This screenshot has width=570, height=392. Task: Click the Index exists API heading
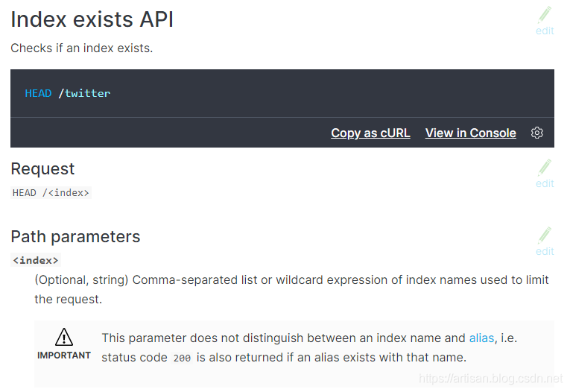coord(92,19)
